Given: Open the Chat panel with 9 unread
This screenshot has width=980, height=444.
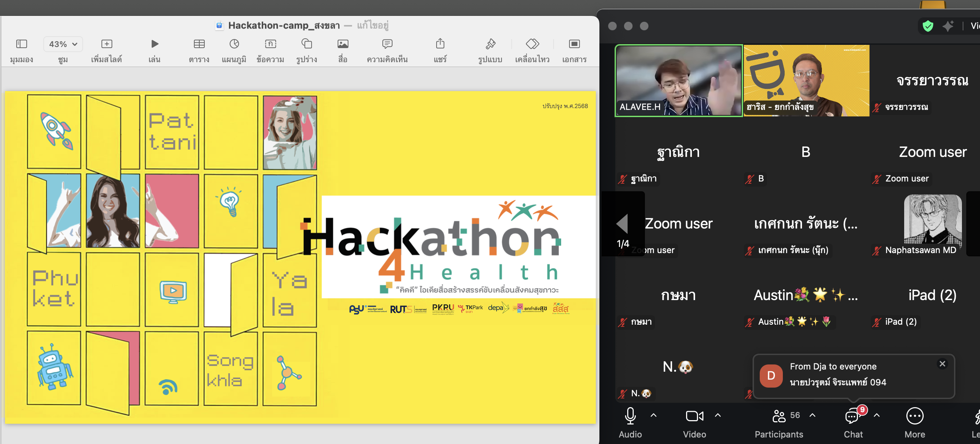Looking at the screenshot, I should 853,417.
